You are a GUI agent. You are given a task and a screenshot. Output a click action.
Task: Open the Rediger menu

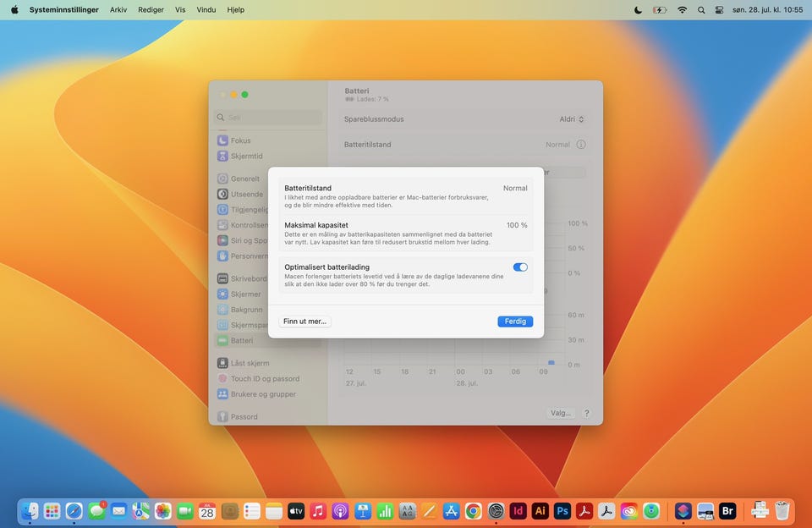pos(151,10)
